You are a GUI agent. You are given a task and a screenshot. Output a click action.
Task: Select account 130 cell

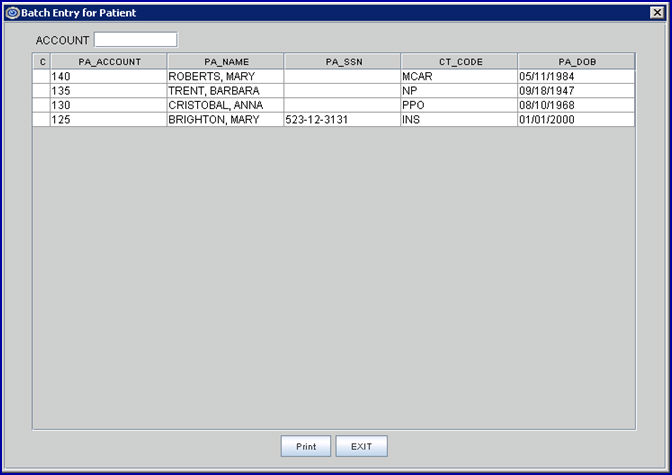[x=109, y=105]
